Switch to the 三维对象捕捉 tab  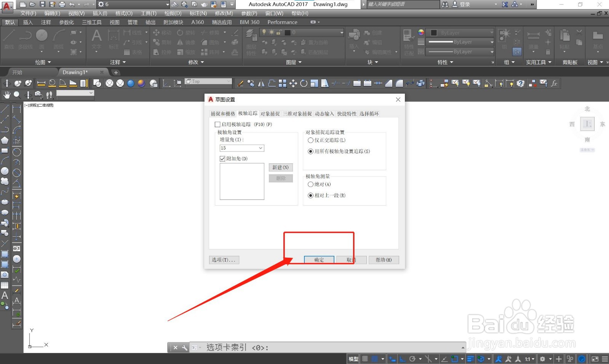point(297,114)
